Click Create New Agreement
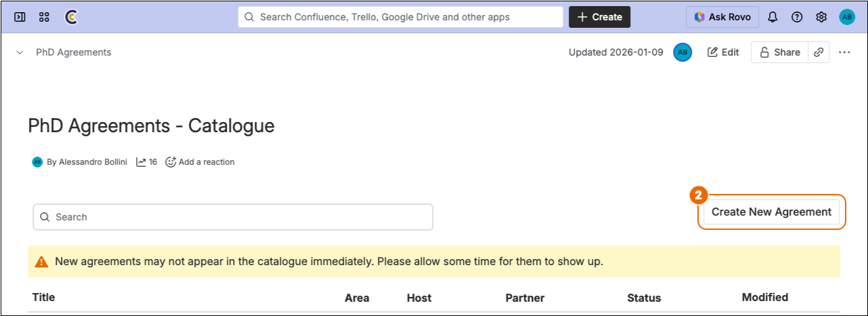 click(771, 212)
